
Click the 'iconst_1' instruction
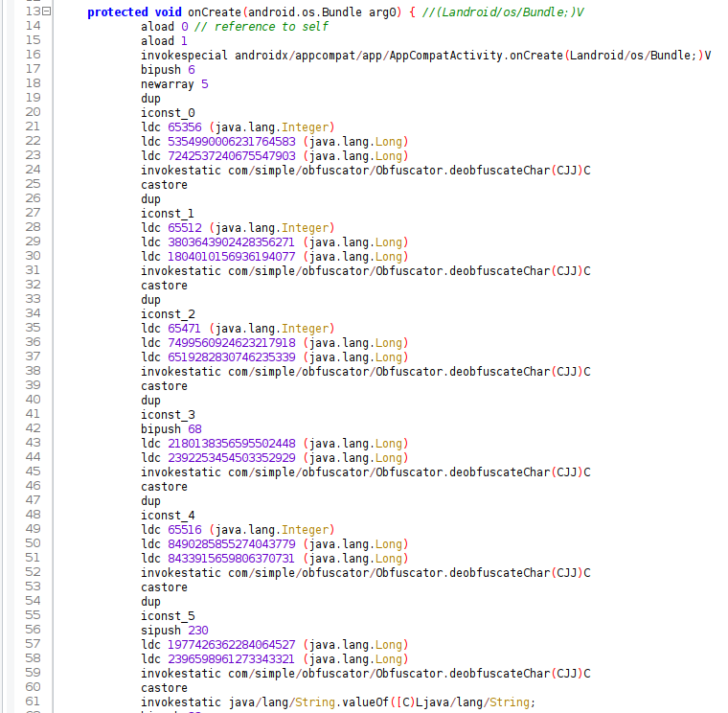pos(168,213)
